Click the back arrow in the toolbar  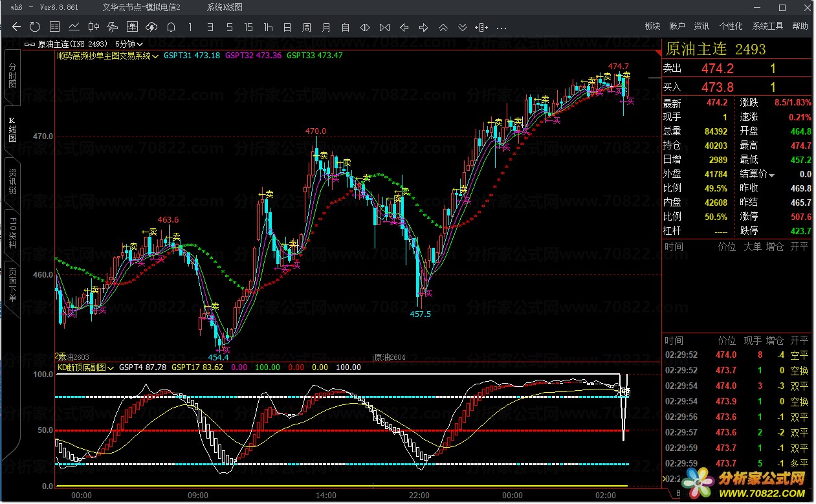pos(17,27)
